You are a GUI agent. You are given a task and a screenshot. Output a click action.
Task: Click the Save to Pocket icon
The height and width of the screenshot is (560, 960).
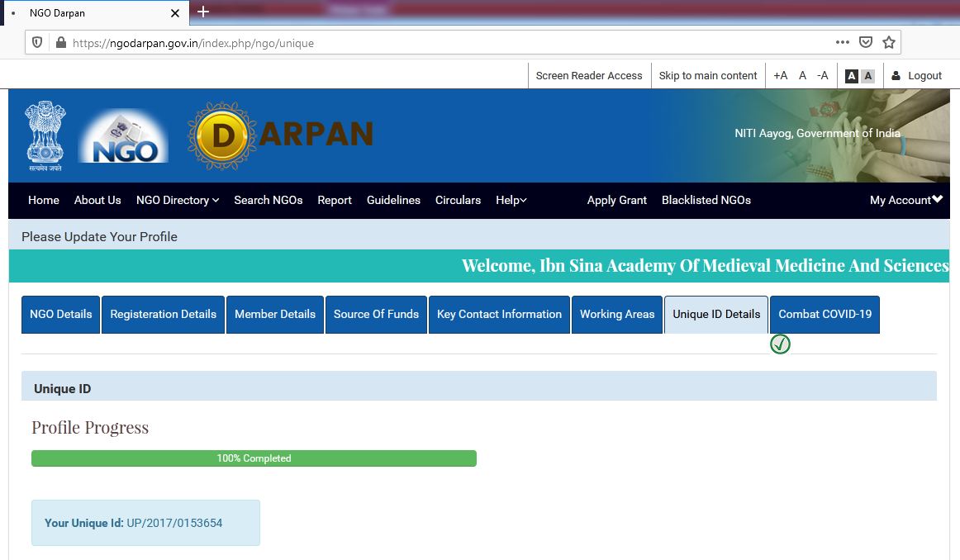point(866,42)
